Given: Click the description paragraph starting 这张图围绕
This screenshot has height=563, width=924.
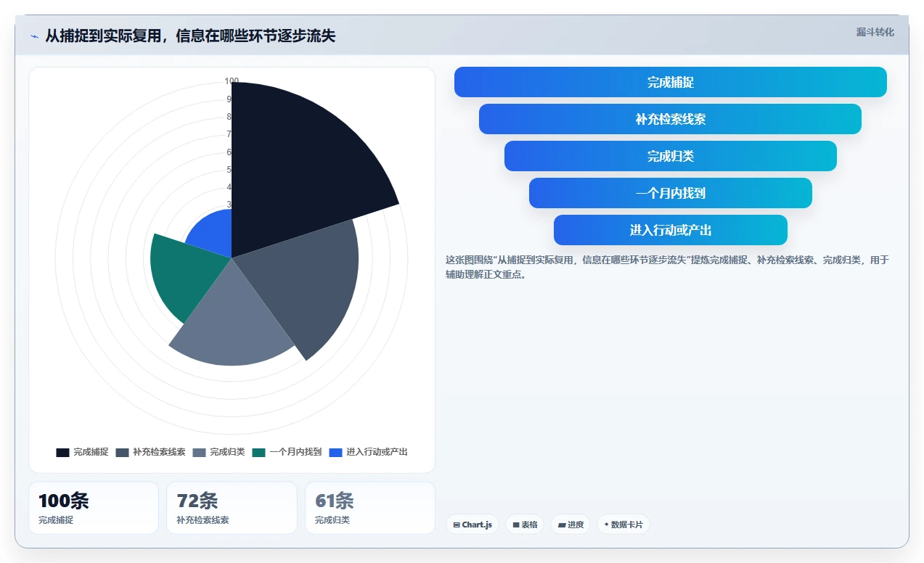Looking at the screenshot, I should 666,267.
